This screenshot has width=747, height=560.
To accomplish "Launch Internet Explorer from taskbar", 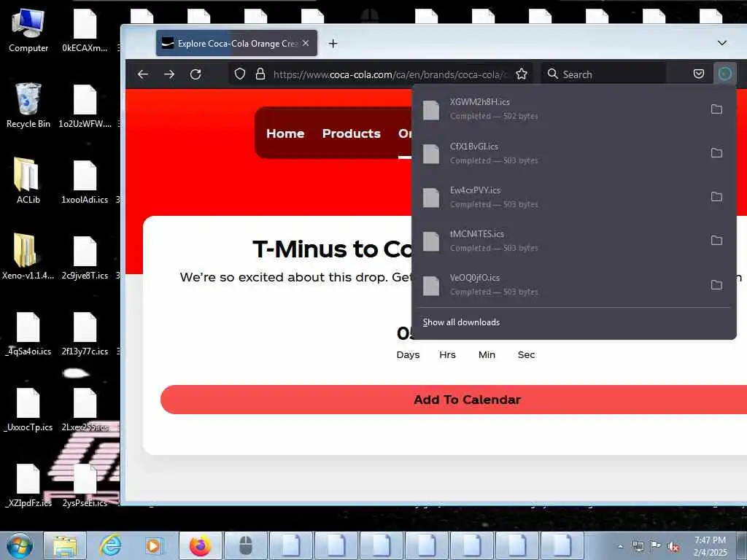I will coord(110,545).
